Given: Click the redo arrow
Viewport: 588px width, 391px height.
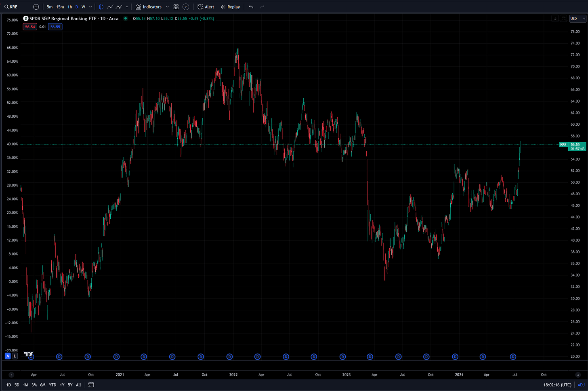Looking at the screenshot, I should click(262, 7).
